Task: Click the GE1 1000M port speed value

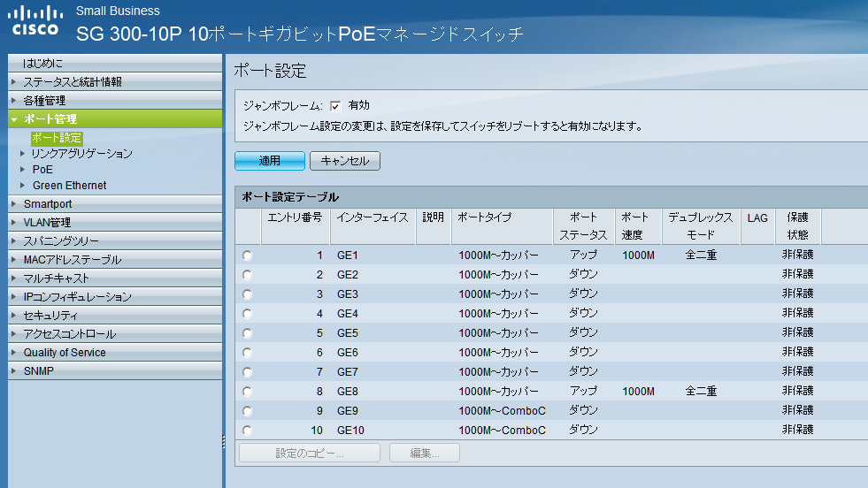Action: (638, 255)
